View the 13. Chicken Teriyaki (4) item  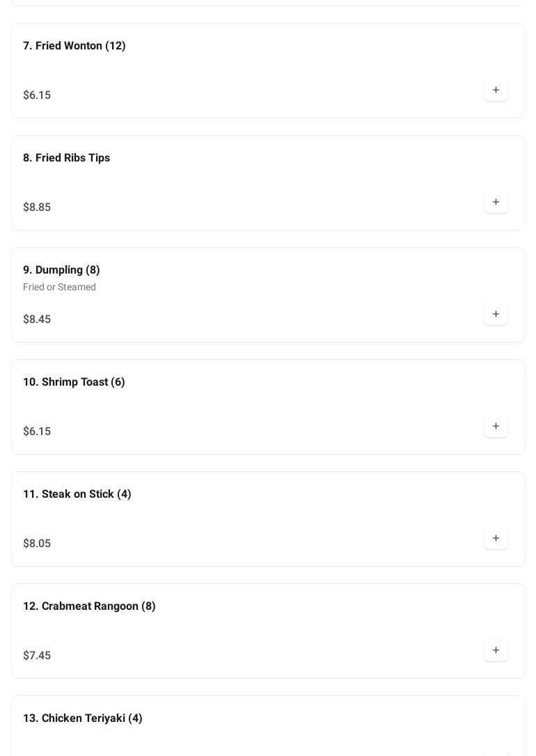coord(82,718)
